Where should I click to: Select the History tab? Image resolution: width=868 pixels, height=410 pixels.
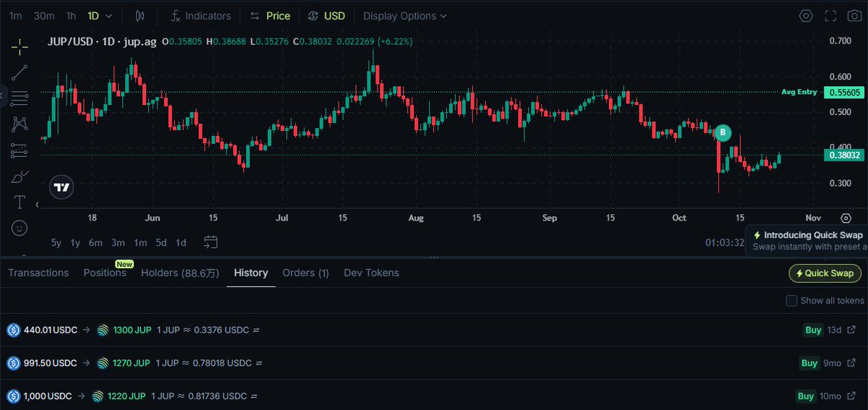click(x=251, y=273)
